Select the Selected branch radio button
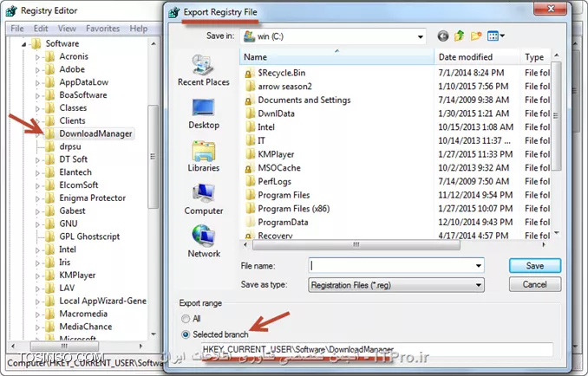Viewport: 588px width, 376px height. coord(186,334)
